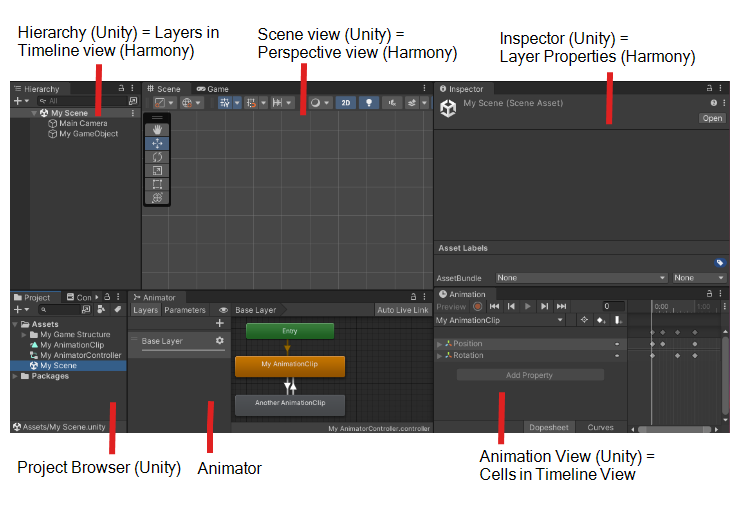The width and height of the screenshot is (740, 510).
Task: Click Project search-by-label tag icon
Action: [x=118, y=309]
